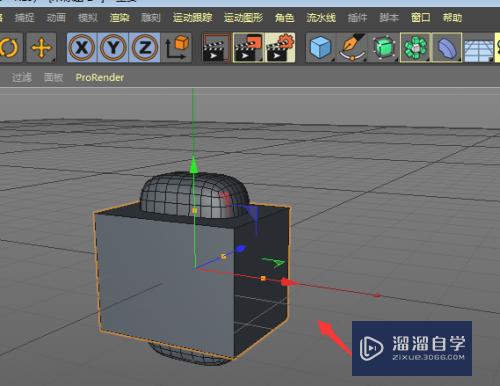Select the Spline Pen tool icon
Viewport: 500px width, 386px height.
[352, 48]
